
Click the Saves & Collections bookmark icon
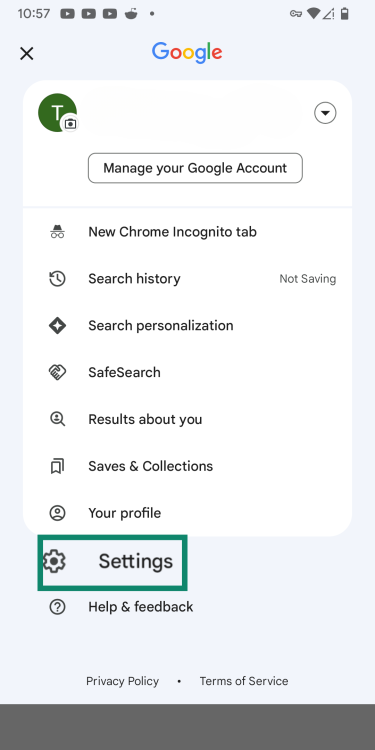click(57, 466)
